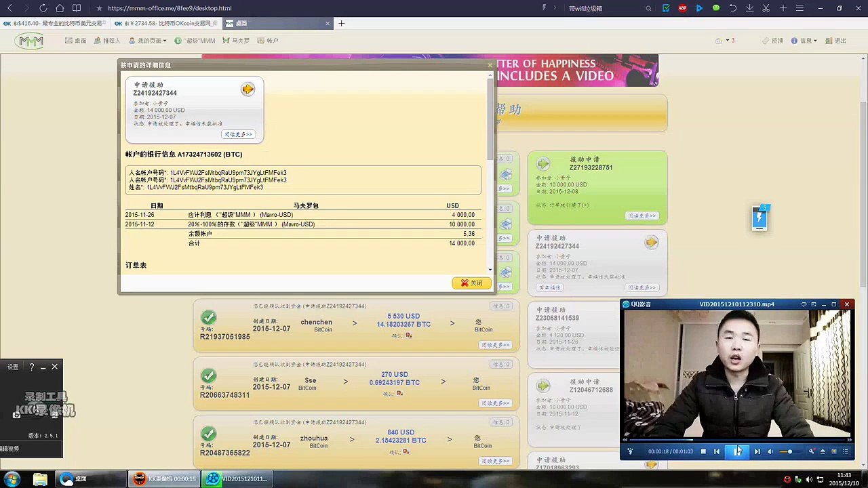Go back with the browser back arrow
The height and width of the screenshot is (488, 868).
[9, 8]
